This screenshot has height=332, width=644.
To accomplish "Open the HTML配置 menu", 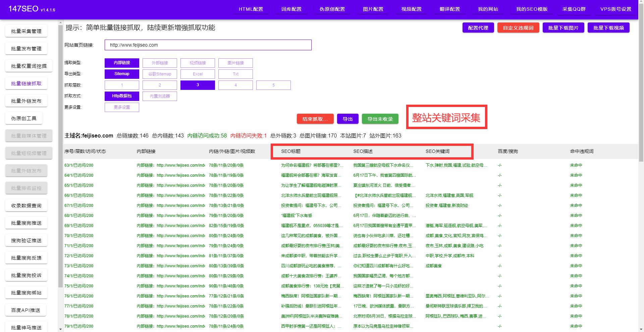I will coord(251,9).
